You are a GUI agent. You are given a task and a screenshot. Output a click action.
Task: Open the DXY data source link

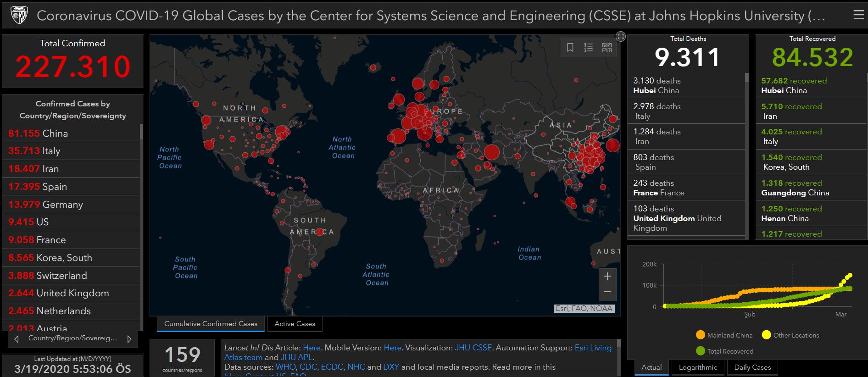coord(391,367)
